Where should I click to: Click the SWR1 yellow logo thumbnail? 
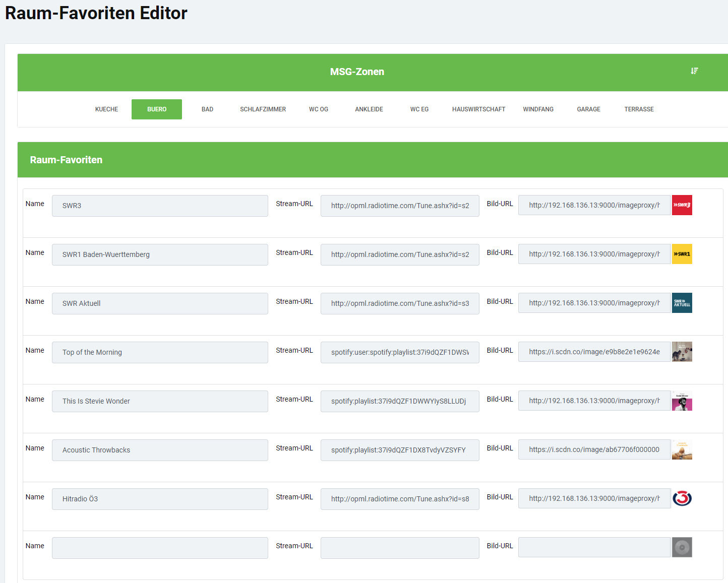coord(682,254)
